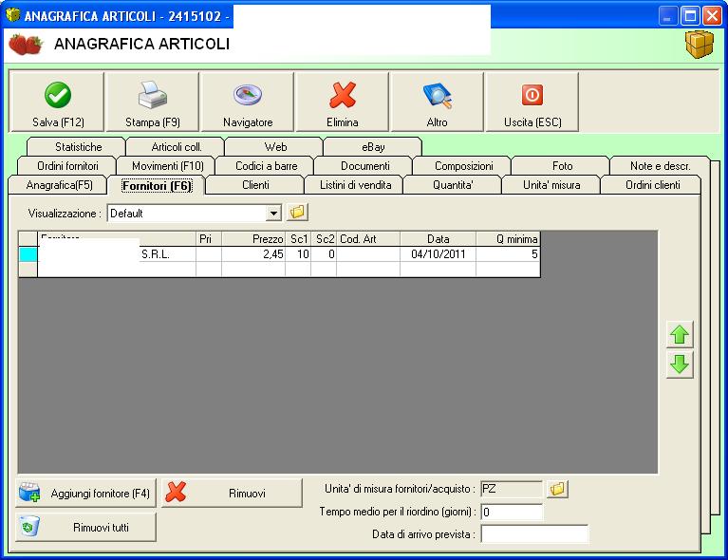Image resolution: width=728 pixels, height=560 pixels.
Task: Move supplier down with green arrow
Action: pyautogui.click(x=680, y=364)
